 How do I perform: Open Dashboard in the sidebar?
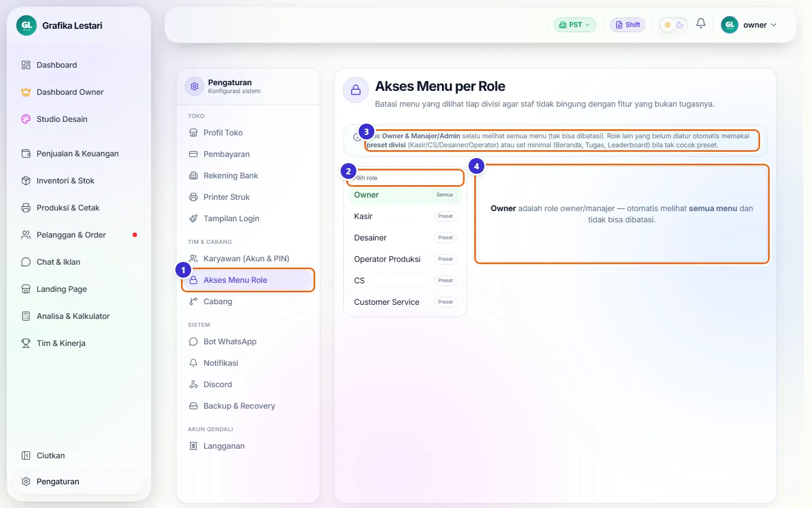point(79,65)
